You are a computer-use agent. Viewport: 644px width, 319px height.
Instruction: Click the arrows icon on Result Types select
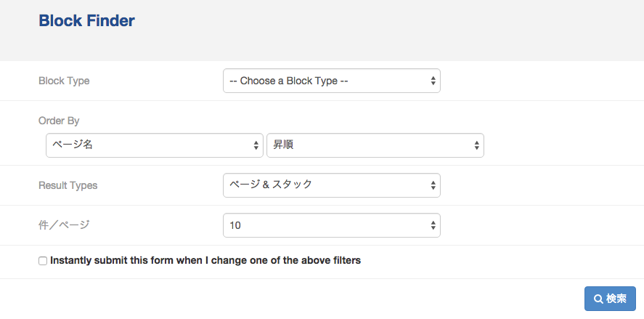[x=433, y=185]
